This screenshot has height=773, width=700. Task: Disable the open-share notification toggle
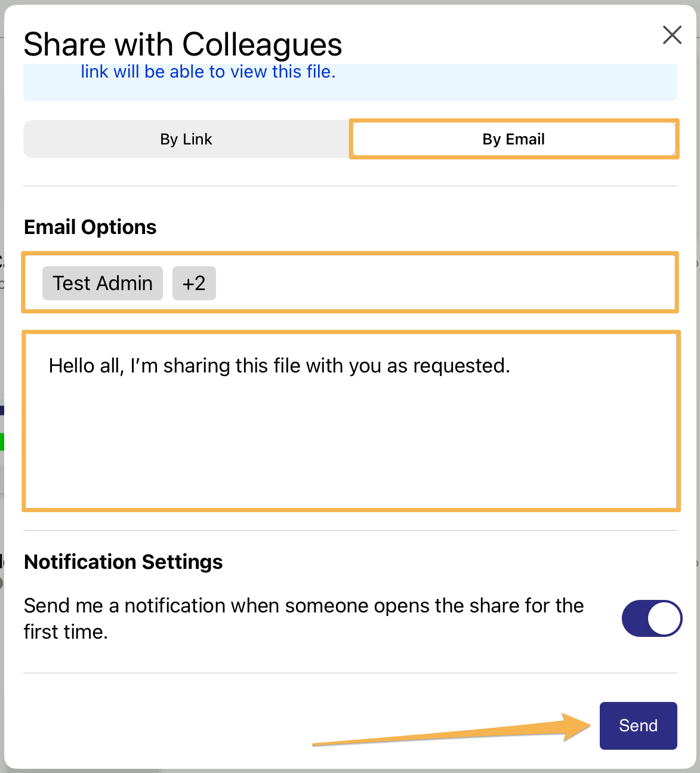[651, 618]
